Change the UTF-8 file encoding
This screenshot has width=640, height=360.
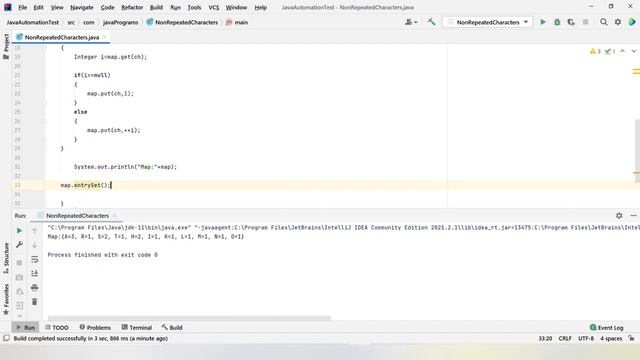point(586,338)
